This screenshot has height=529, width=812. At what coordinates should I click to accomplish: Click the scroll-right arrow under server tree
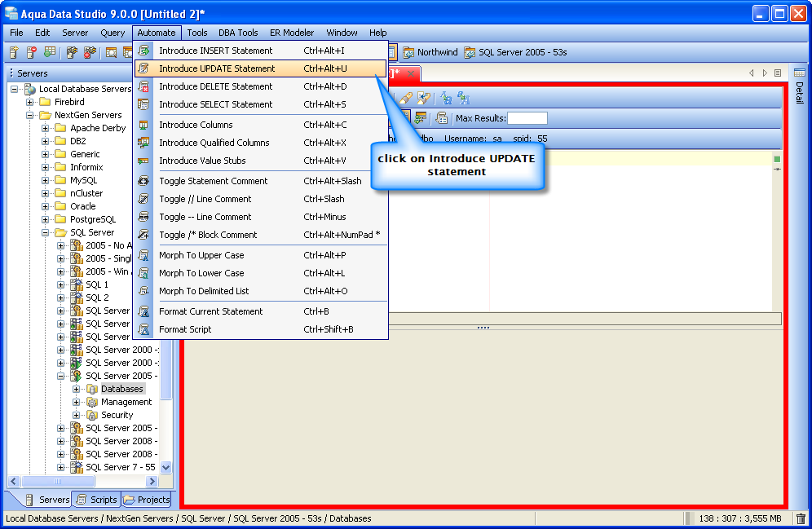point(152,482)
